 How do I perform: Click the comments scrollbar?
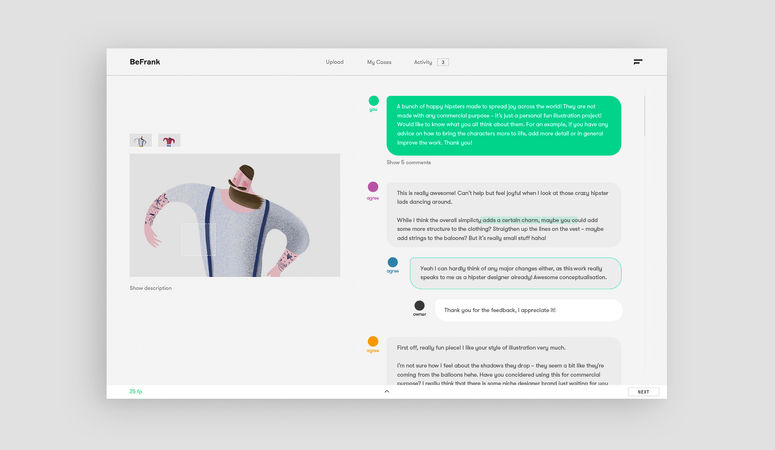point(645,116)
